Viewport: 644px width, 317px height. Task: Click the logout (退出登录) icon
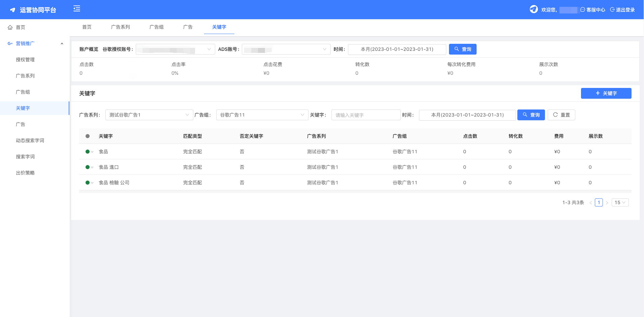coord(612,10)
